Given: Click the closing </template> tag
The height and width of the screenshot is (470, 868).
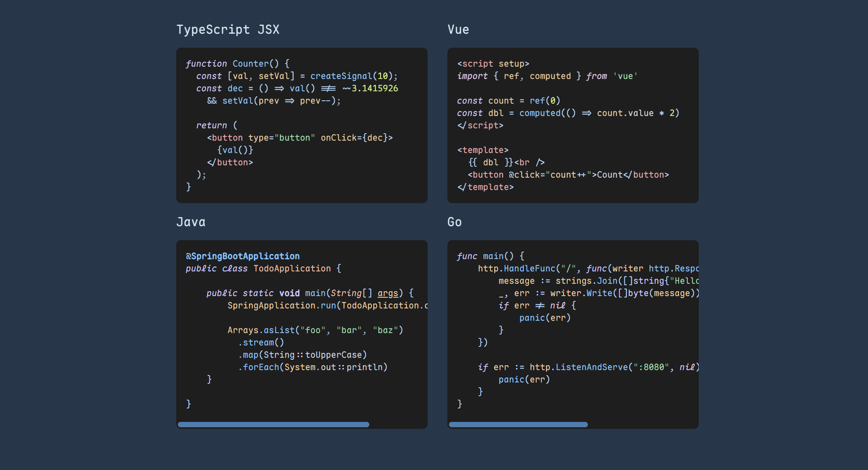Looking at the screenshot, I should pos(486,187).
